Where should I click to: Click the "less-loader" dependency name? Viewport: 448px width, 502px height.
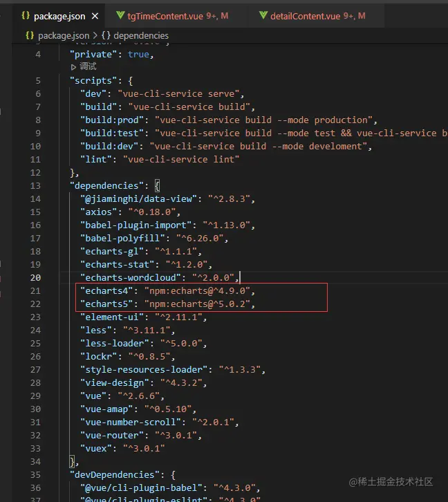click(115, 343)
